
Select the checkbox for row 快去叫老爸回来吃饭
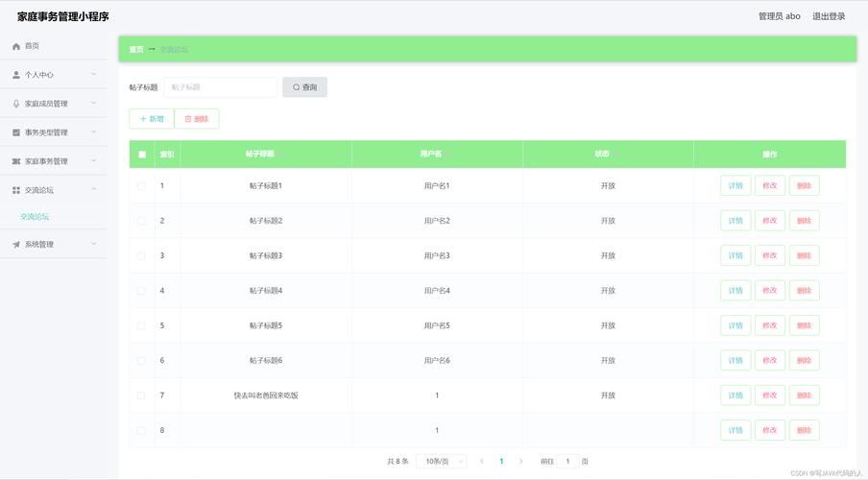click(x=142, y=396)
